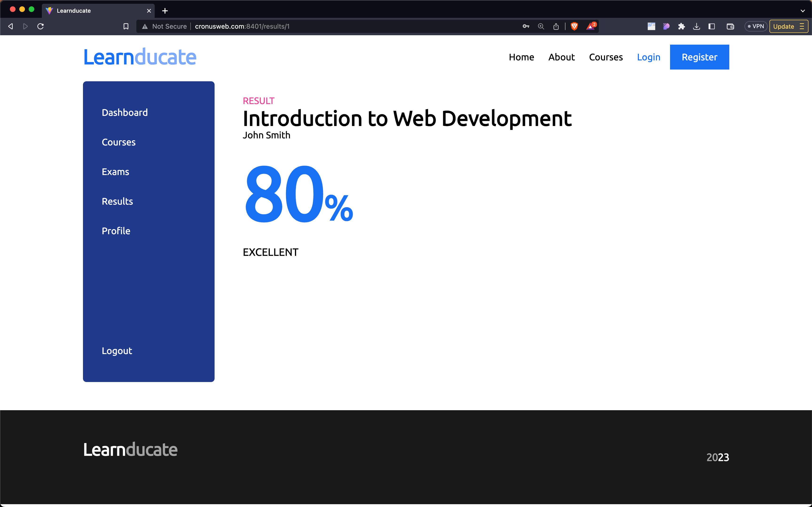Screen dimensions: 812x507
Task: Toggle the sidebar panel icon
Action: 712,26
